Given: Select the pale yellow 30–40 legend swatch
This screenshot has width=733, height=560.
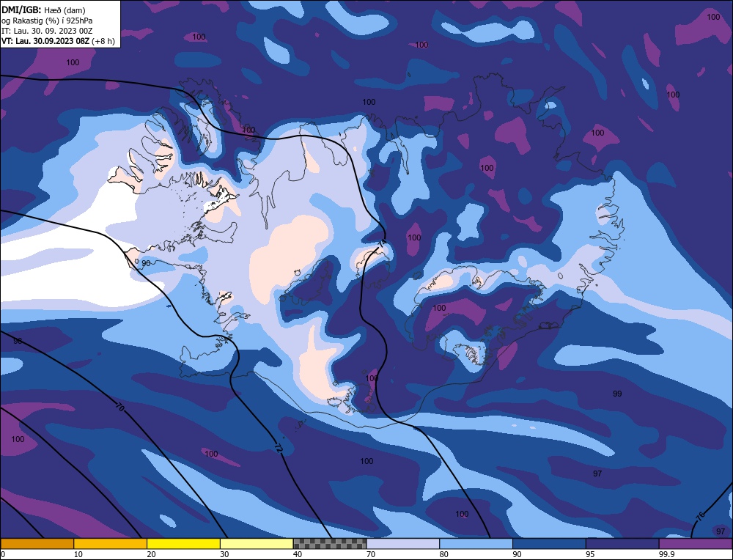Looking at the screenshot, I should click(257, 543).
